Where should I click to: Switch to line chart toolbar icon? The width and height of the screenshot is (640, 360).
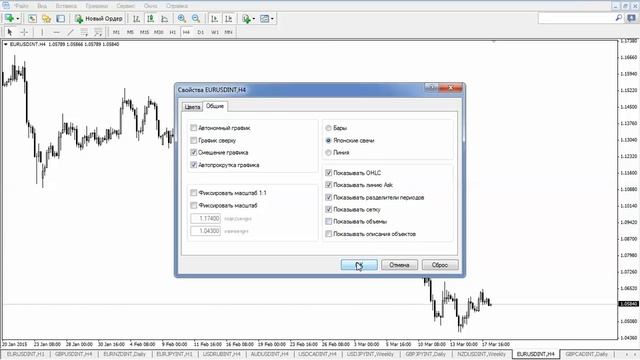(x=164, y=18)
